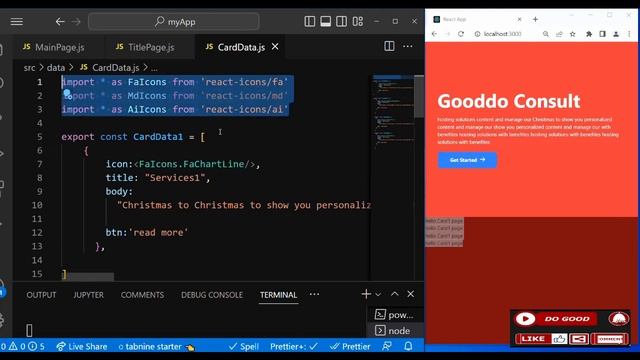Open the VS Code hamburger menu
Viewport: 640px width, 360px height.
[x=17, y=22]
